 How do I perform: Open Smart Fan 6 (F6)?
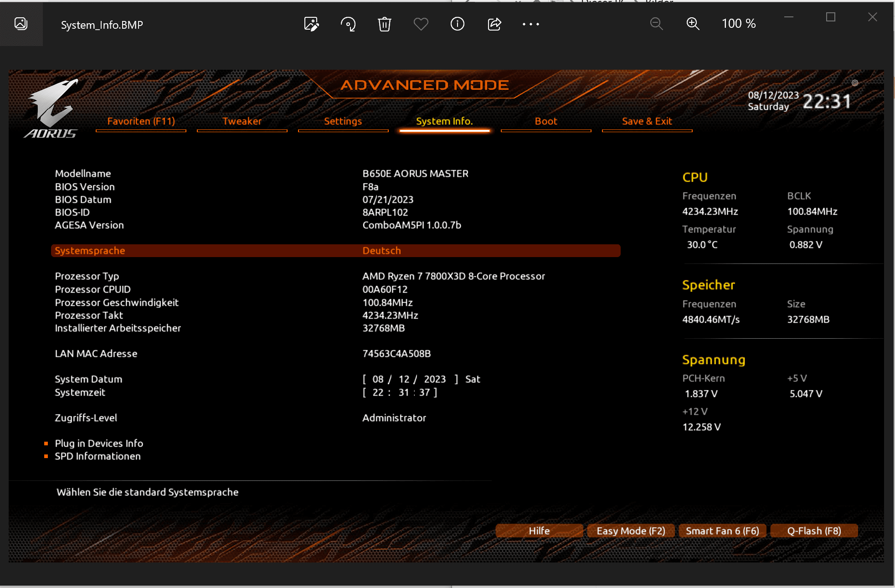coord(722,531)
